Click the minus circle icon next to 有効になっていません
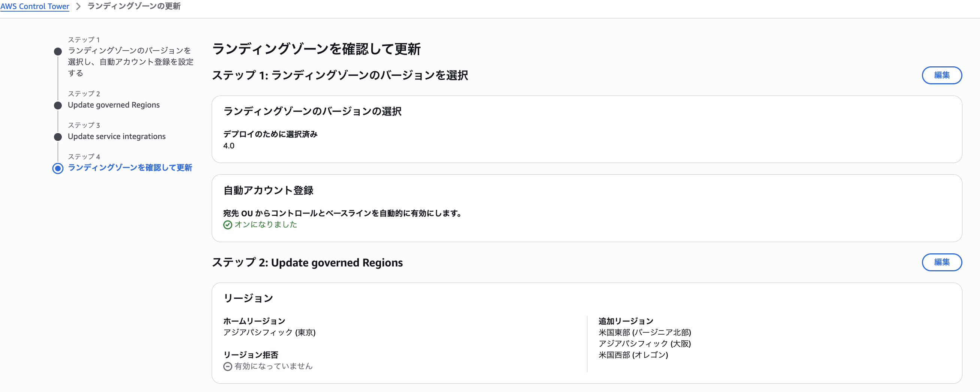 coord(227,367)
